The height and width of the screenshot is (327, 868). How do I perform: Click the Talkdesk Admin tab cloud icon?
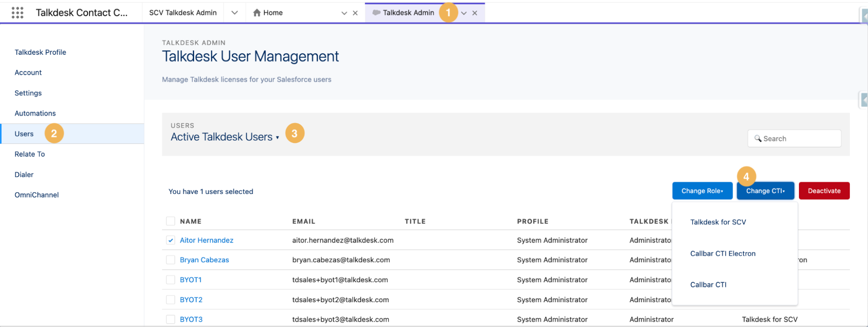coord(376,13)
